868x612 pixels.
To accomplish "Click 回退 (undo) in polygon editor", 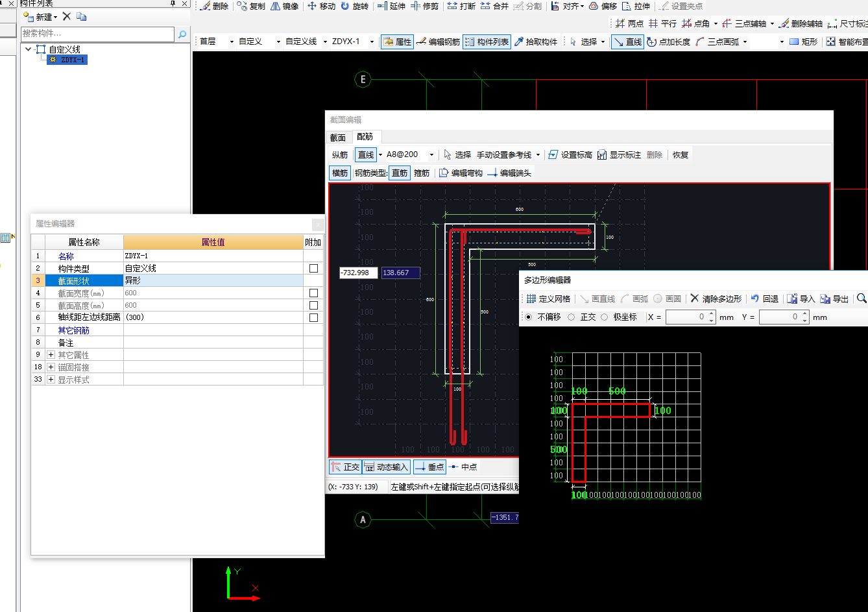I will click(764, 299).
